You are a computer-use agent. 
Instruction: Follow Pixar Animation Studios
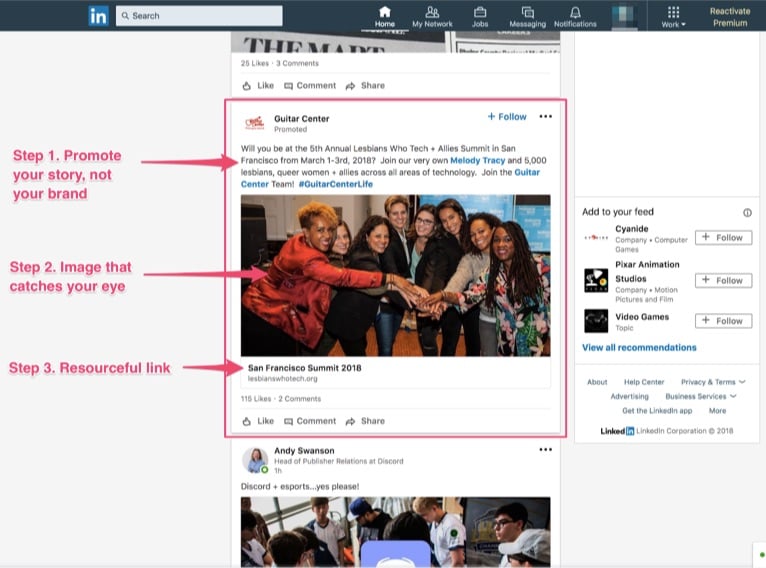pyautogui.click(x=723, y=280)
